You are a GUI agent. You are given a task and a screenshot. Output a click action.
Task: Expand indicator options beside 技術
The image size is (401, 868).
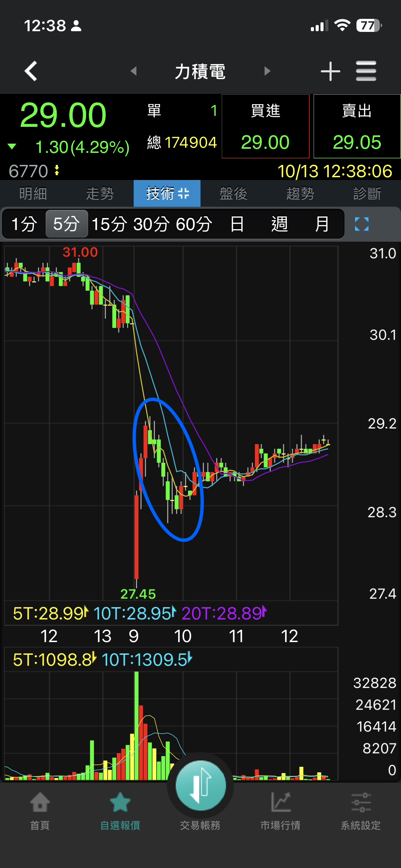tap(184, 193)
